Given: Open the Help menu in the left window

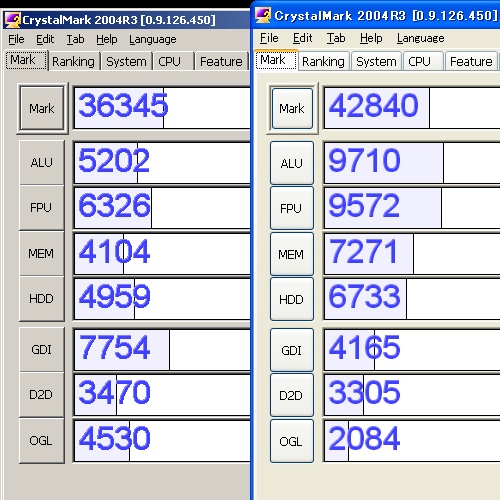Looking at the screenshot, I should [107, 39].
